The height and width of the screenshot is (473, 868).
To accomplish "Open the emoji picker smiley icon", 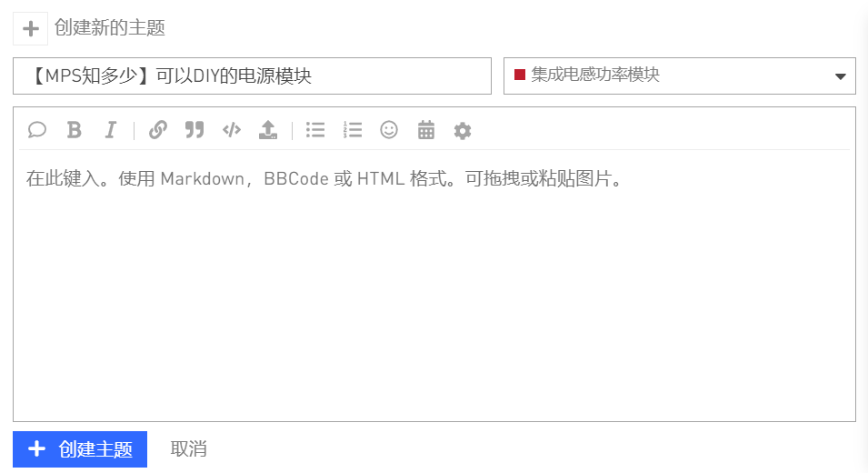I will click(389, 130).
